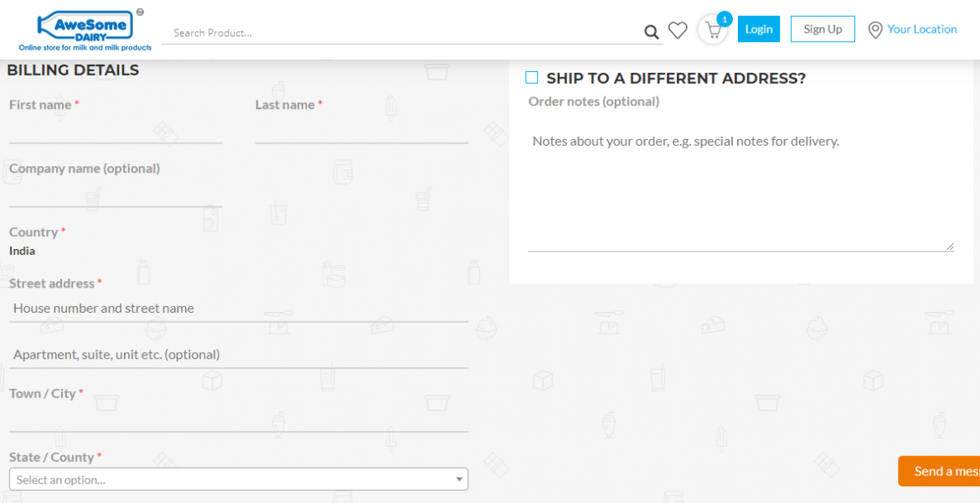Click the Last name input field

pos(361,132)
